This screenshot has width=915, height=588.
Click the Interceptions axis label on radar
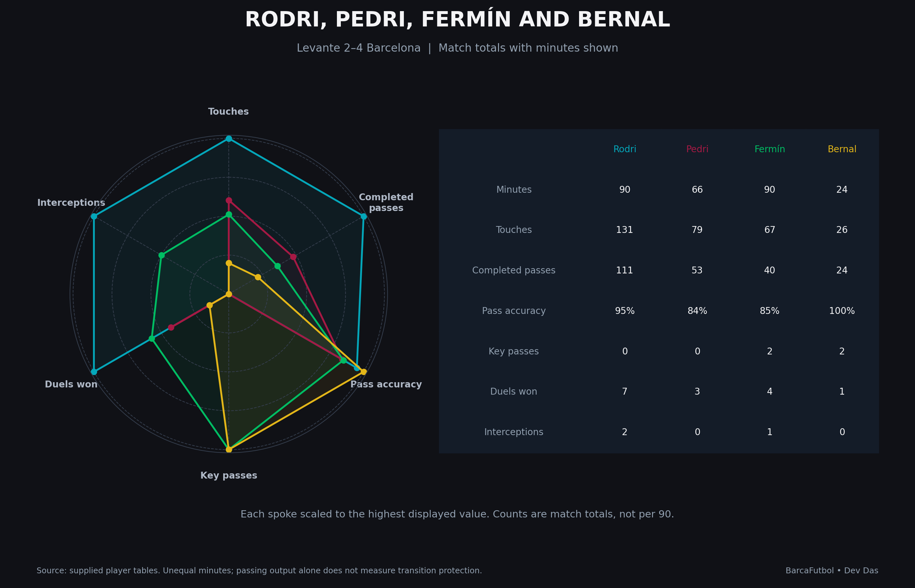click(71, 203)
